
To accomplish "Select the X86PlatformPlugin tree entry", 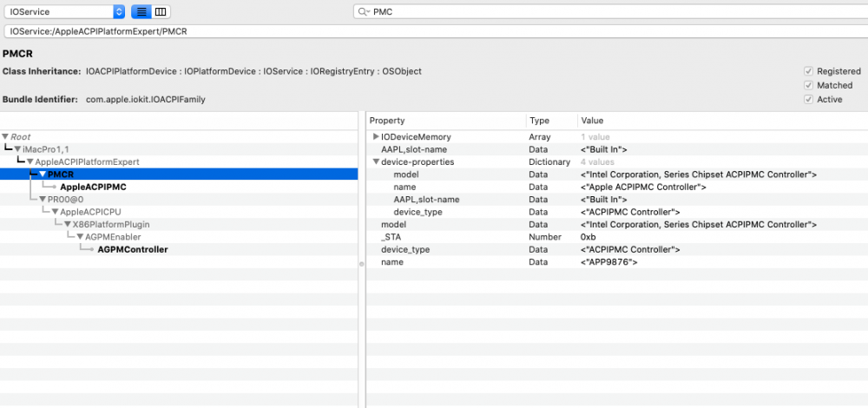I will point(111,224).
